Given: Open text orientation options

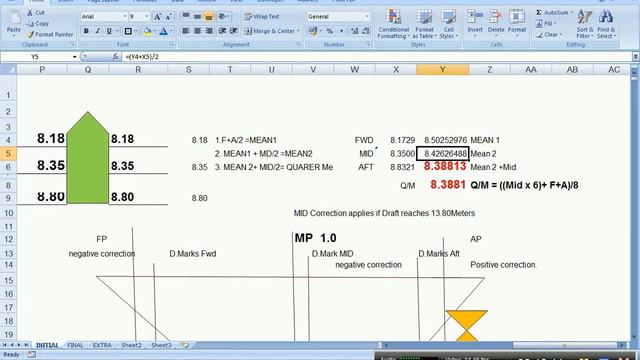Looking at the screenshot, I should click(x=223, y=16).
